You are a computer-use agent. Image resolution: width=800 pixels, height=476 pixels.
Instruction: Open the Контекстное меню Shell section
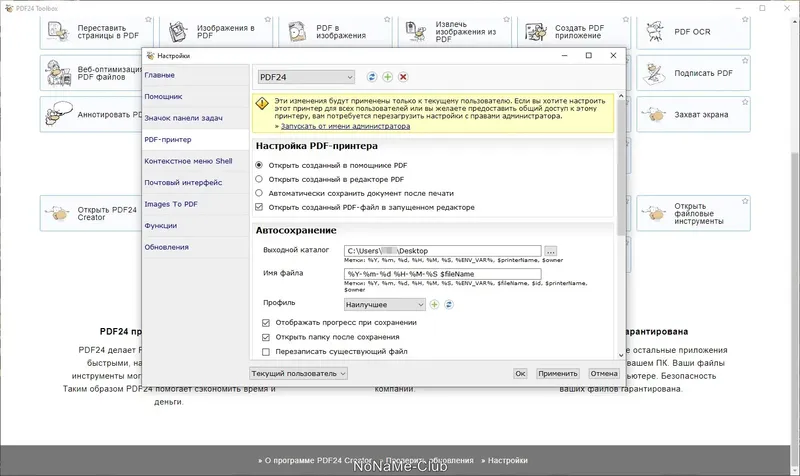click(195, 161)
